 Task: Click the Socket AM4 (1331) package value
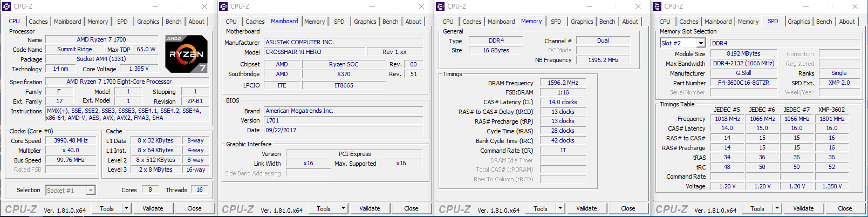coord(101,59)
